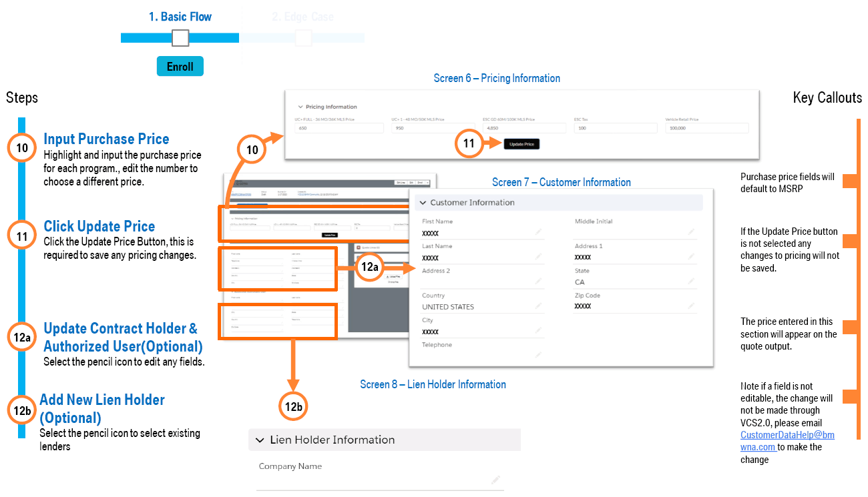868x497 pixels.
Task: Click the pencil icon for Middle Initial
Action: click(691, 232)
